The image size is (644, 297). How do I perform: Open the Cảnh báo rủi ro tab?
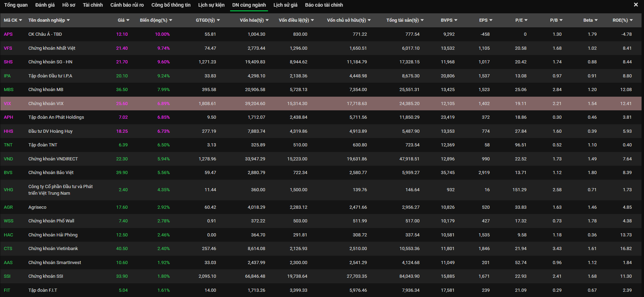point(127,5)
